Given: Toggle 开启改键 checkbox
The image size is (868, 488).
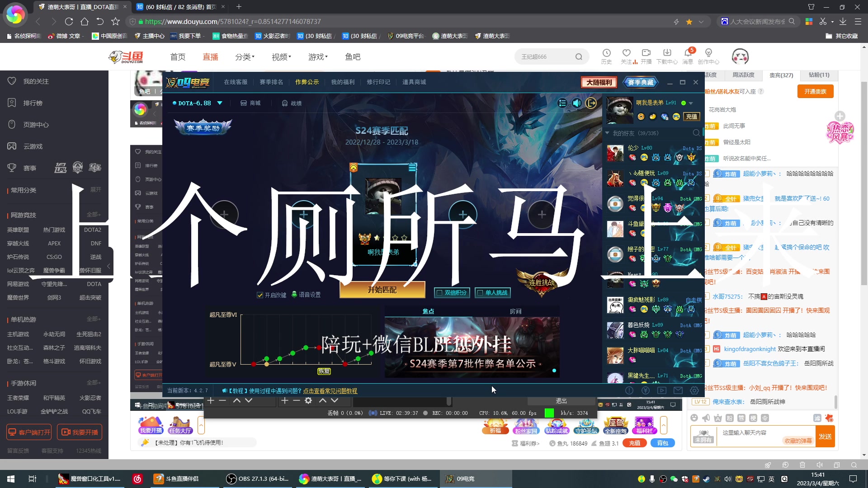Looking at the screenshot, I should [x=260, y=295].
